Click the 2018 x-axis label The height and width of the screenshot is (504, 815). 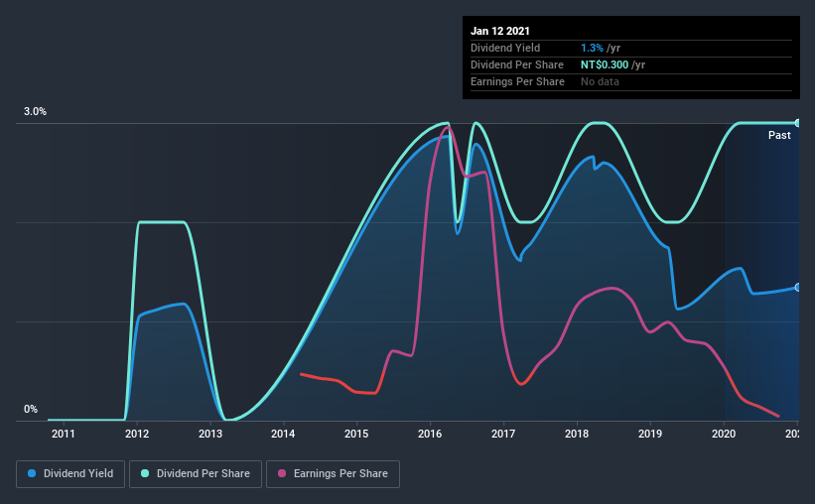[577, 434]
